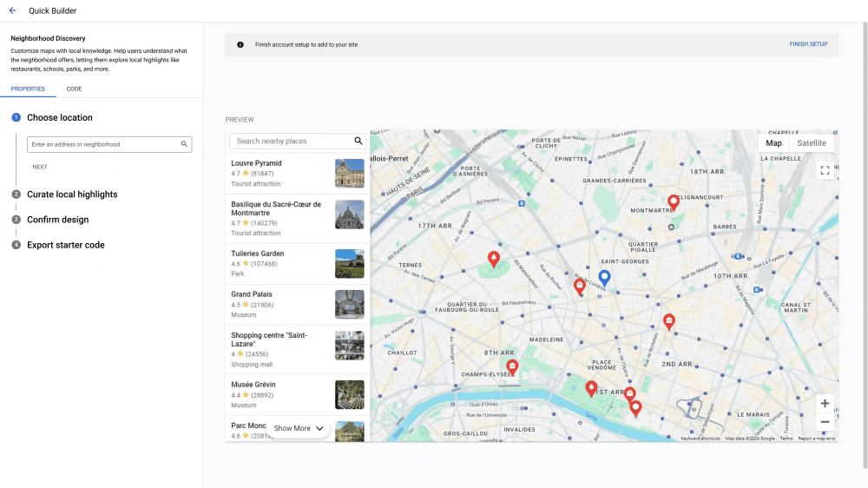Click the red pin near Rue de Londres
The width and height of the screenshot is (868, 488).
tap(580, 287)
